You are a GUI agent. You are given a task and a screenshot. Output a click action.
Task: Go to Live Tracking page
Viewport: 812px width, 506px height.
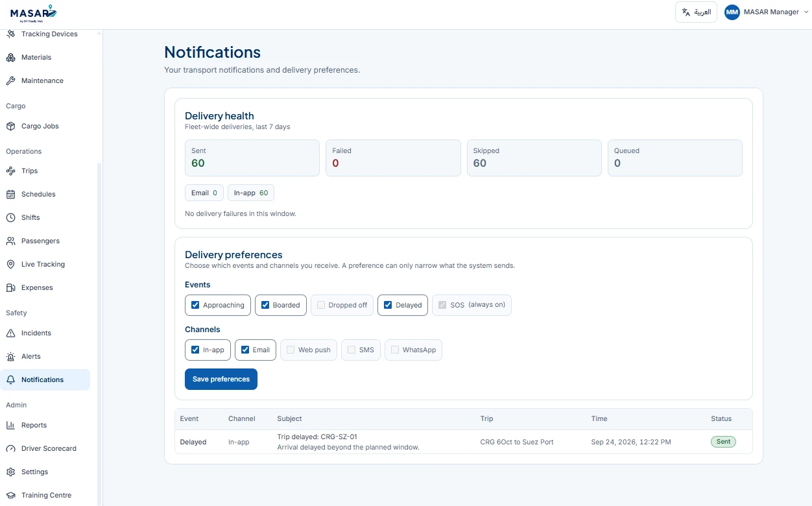[x=45, y=264]
